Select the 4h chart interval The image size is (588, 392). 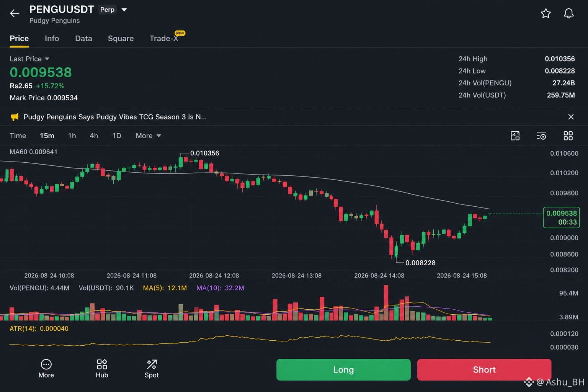pos(94,136)
